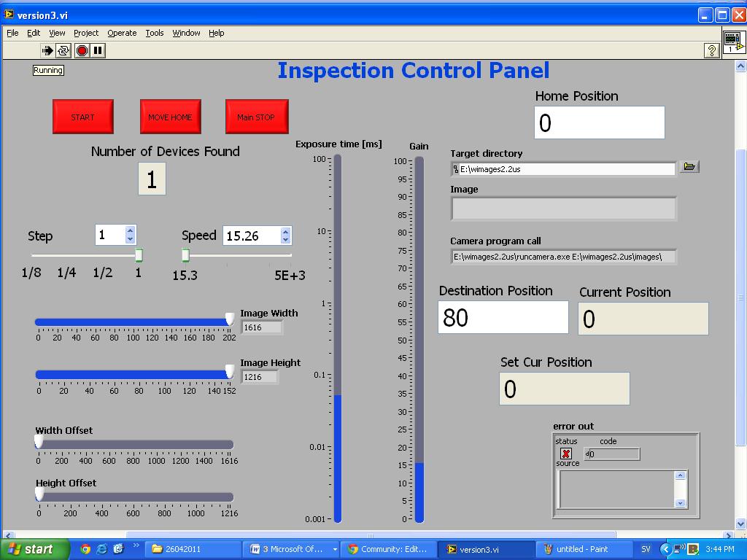Click the Set Cur Position field
Viewport: 747px width, 560px height.
565,389
